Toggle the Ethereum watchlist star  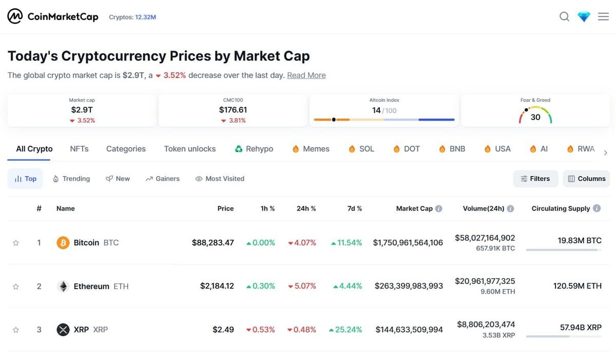[x=16, y=286]
